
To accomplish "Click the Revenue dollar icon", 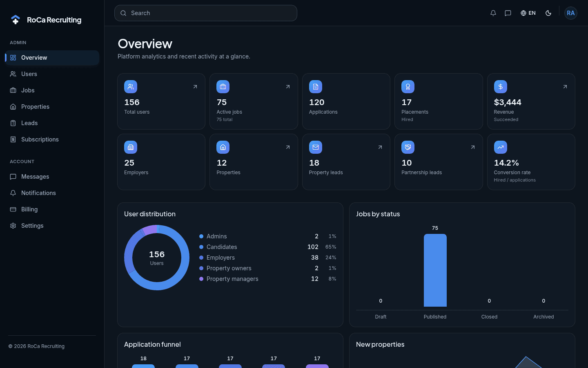I will tap(501, 87).
